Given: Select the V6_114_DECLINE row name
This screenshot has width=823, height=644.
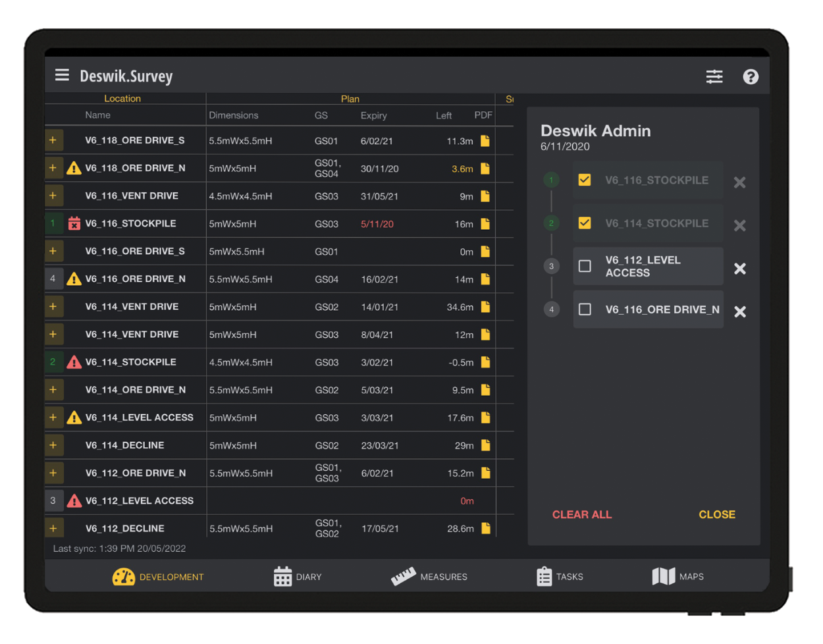Looking at the screenshot, I should pyautogui.click(x=124, y=445).
